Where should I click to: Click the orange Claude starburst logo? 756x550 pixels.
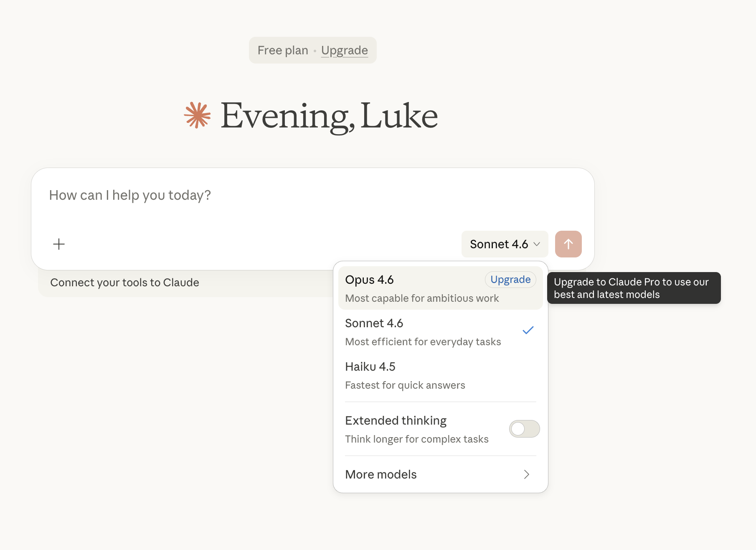[197, 115]
